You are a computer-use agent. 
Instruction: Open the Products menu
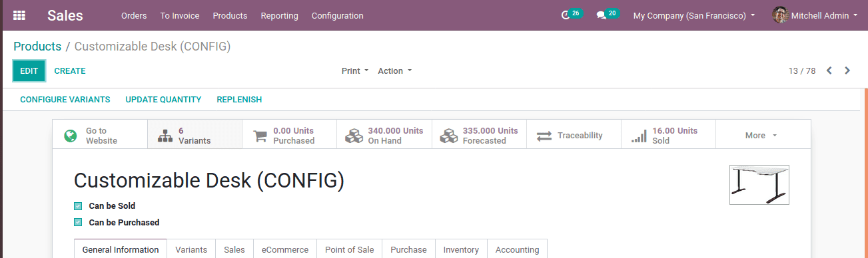click(x=230, y=15)
